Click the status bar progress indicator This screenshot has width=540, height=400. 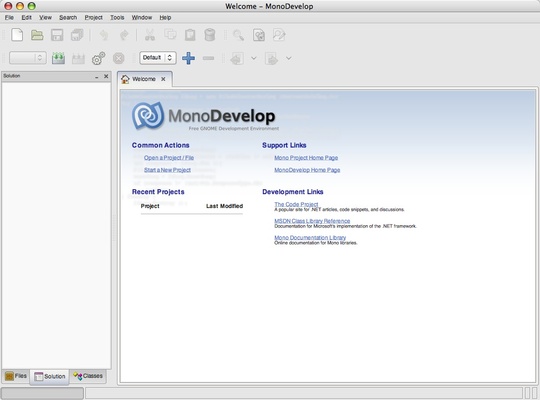[42, 393]
